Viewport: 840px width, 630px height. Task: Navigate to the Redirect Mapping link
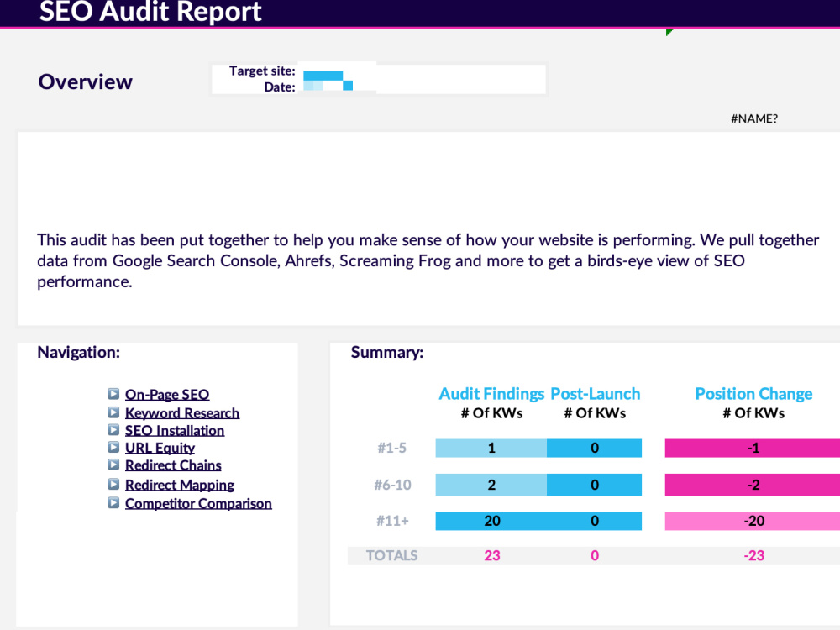click(180, 485)
